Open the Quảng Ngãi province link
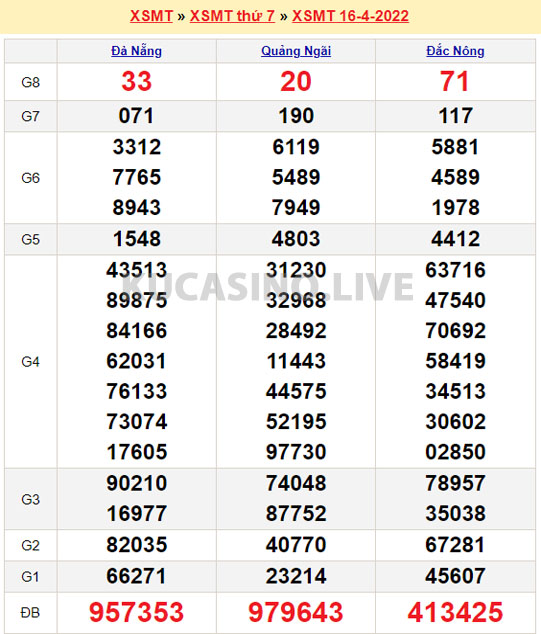The height and width of the screenshot is (634, 541). [296, 51]
